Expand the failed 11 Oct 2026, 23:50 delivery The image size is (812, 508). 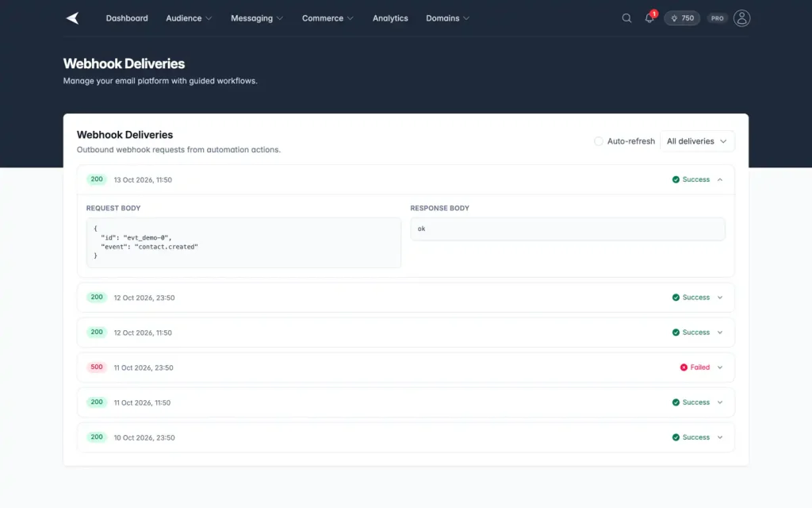coord(405,368)
